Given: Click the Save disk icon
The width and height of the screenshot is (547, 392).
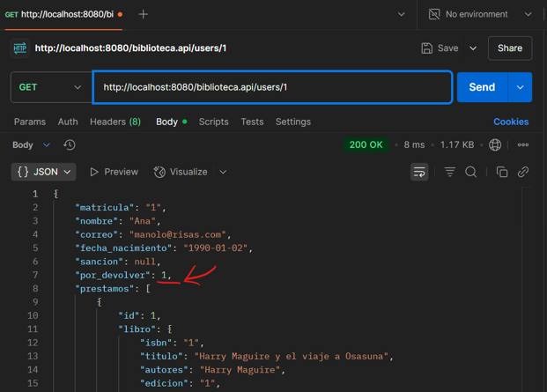Looking at the screenshot, I should [x=426, y=48].
